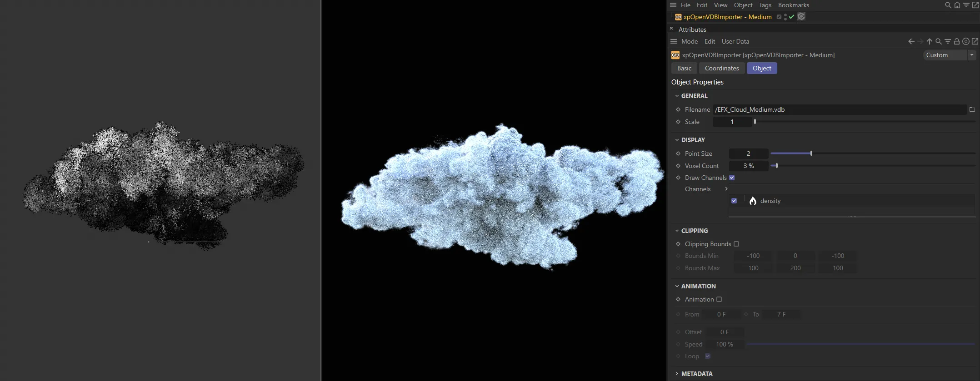Screen dimensions: 980x381
Task: Uncheck the Draw Channels checkbox
Action: pos(732,178)
